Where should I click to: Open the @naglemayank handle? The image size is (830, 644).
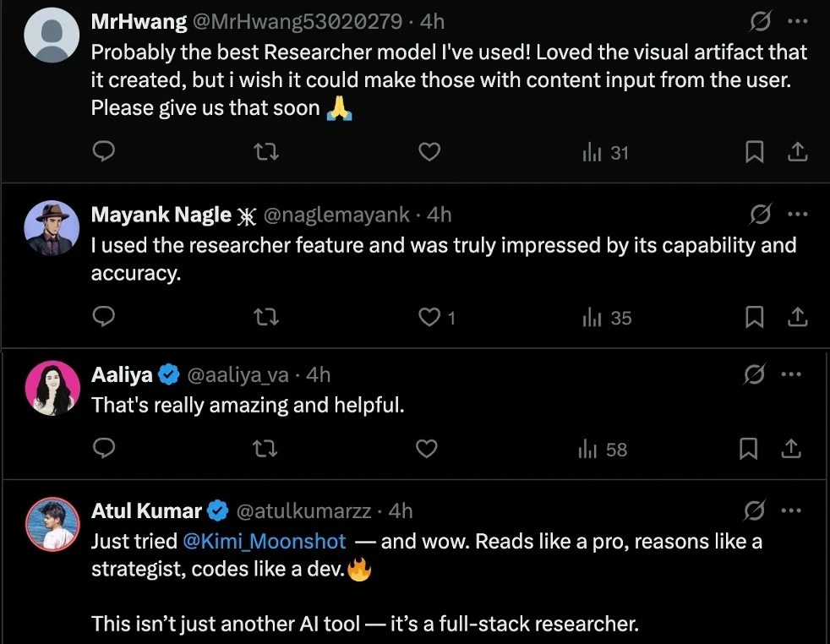[336, 216]
